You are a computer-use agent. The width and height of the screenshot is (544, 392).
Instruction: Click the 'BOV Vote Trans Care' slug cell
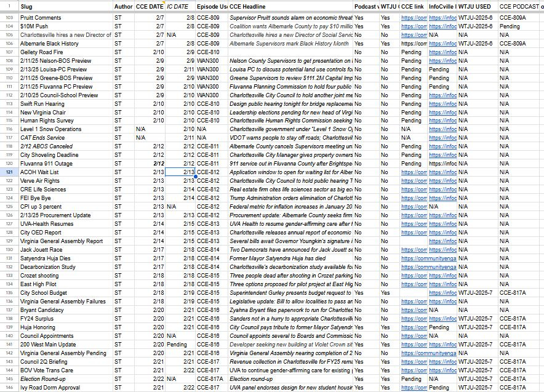click(x=66, y=370)
